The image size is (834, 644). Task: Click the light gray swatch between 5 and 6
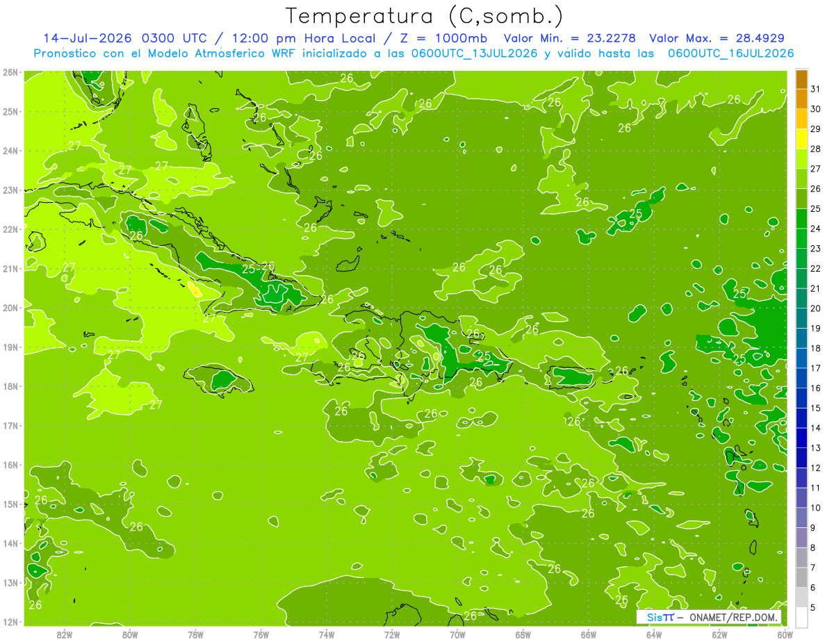coord(801,597)
